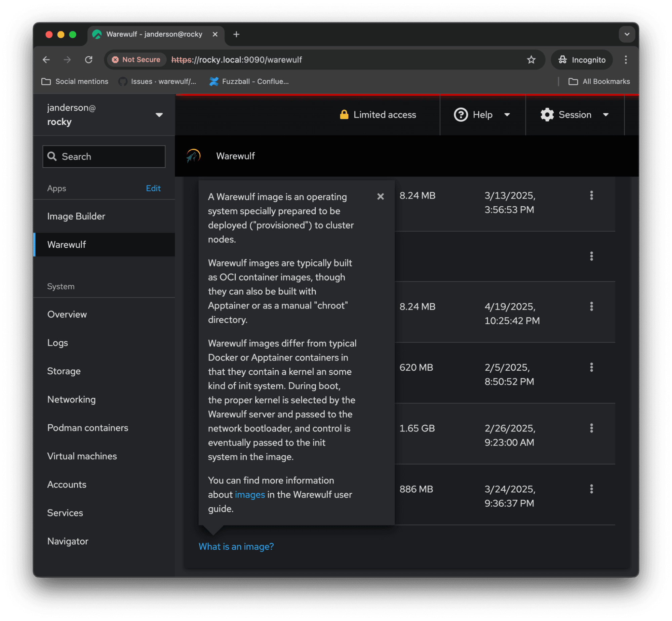Click 'What is an image?' link
This screenshot has width=672, height=621.
[236, 546]
